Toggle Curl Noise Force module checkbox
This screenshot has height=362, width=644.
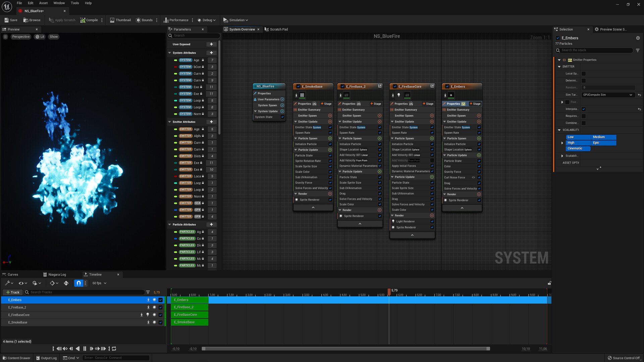point(479,178)
